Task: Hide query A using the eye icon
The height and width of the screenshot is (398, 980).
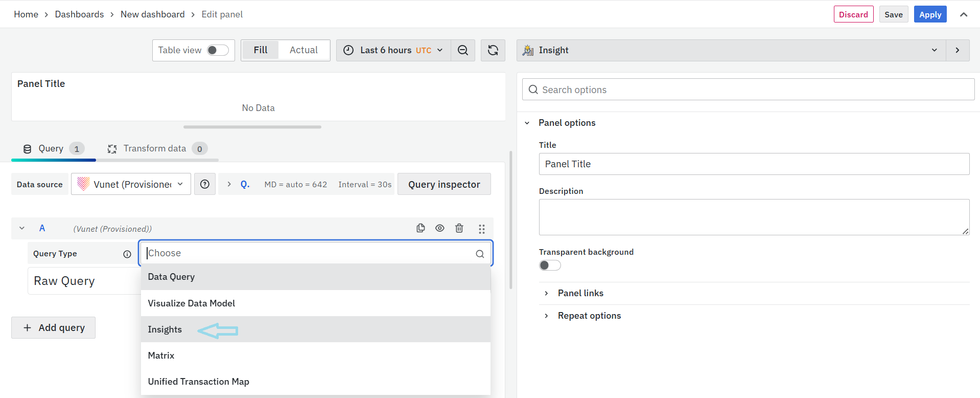Action: (x=440, y=228)
